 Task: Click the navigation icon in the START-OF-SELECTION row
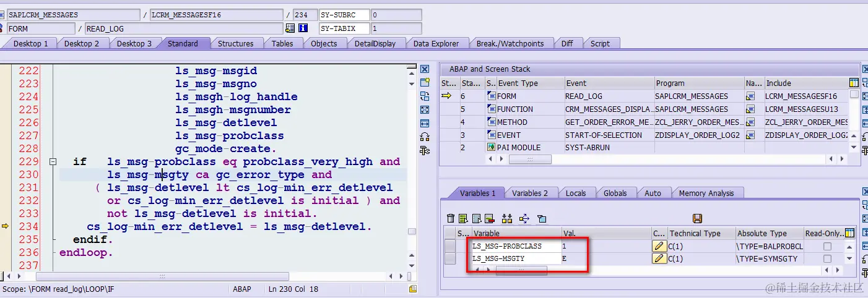[x=750, y=135]
